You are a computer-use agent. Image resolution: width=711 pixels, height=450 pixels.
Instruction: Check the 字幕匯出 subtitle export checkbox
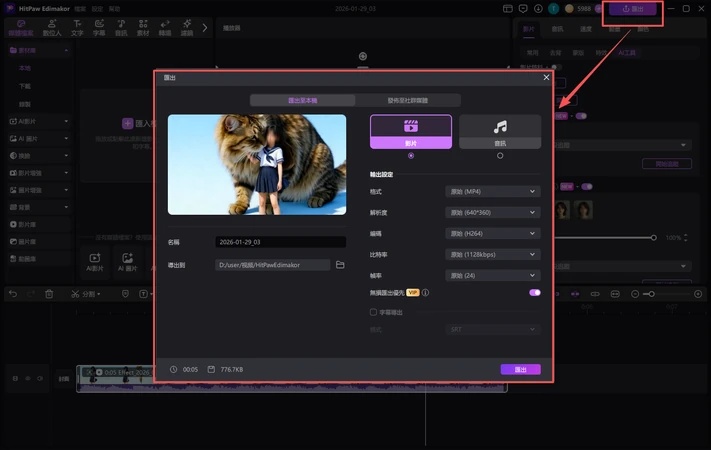tap(374, 312)
